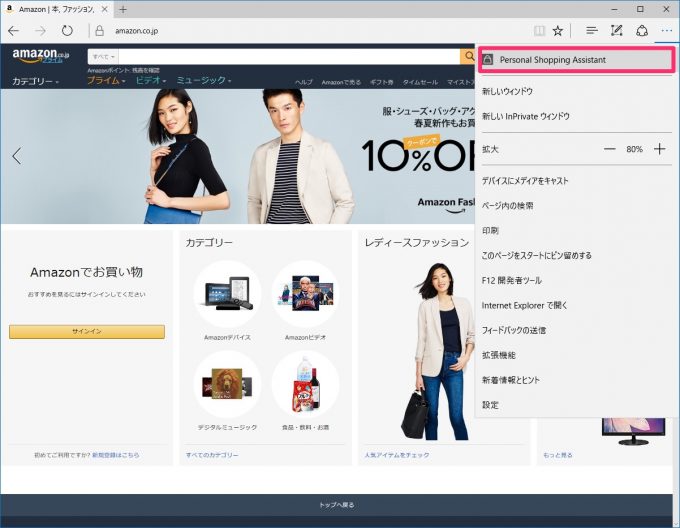Screen dimensions: 680x528
Task: Click the address bar padlock icon
Action: (x=99, y=31)
